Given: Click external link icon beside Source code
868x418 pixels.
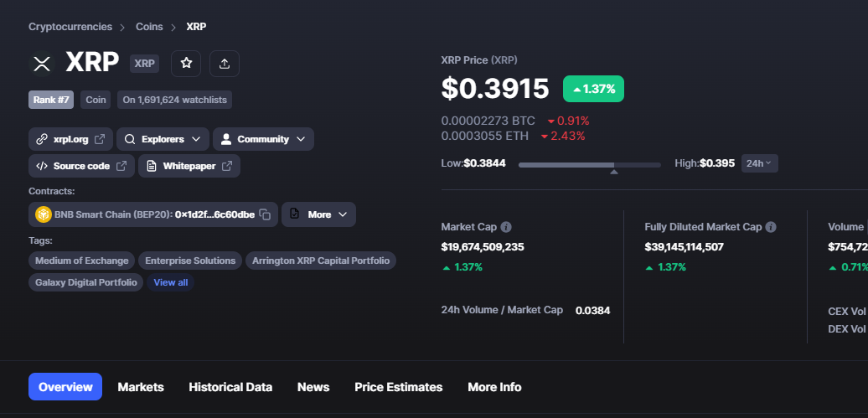Looking at the screenshot, I should point(121,166).
